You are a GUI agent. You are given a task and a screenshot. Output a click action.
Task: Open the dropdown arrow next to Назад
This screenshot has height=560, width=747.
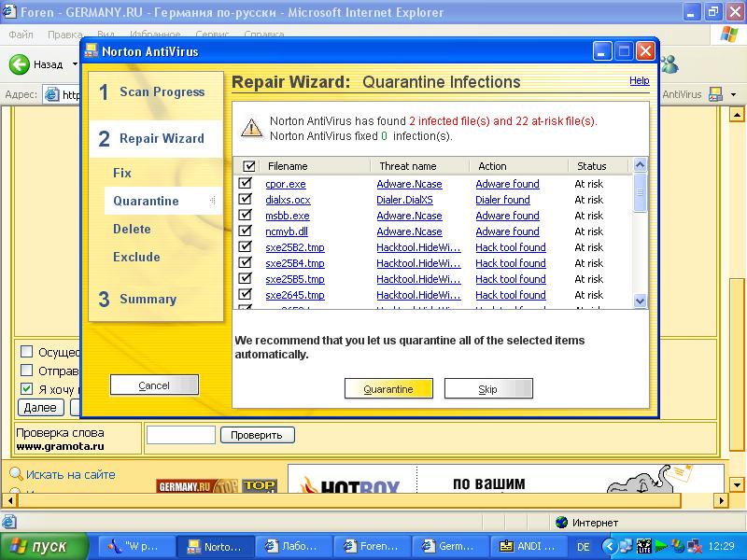pyautogui.click(x=75, y=64)
